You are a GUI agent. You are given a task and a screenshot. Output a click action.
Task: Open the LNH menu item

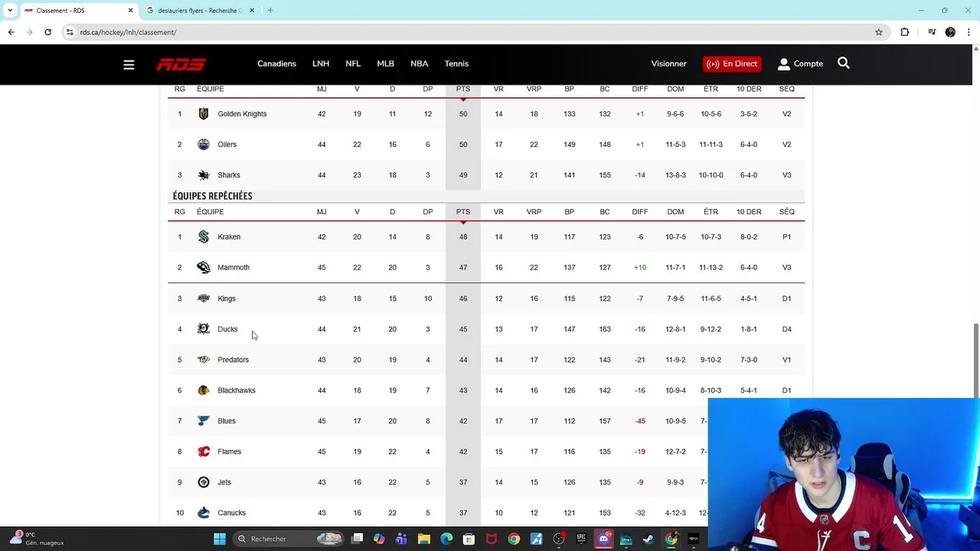[x=321, y=64]
